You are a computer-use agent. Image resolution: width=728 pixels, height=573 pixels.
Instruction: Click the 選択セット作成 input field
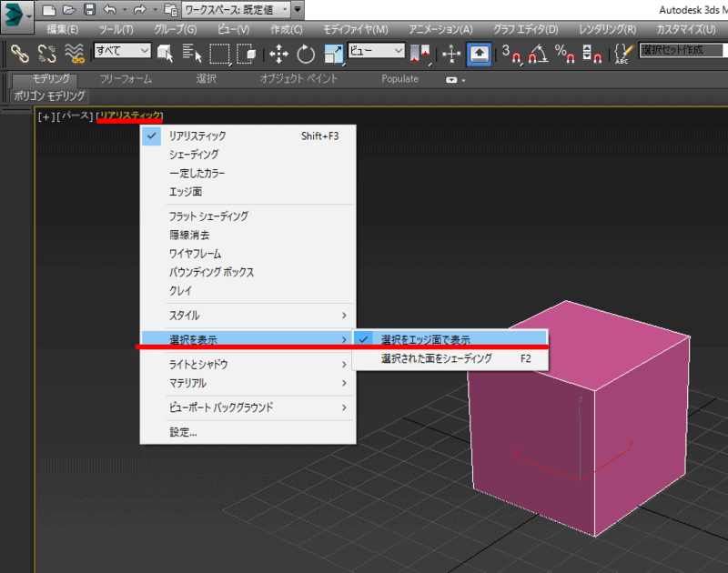(x=682, y=51)
